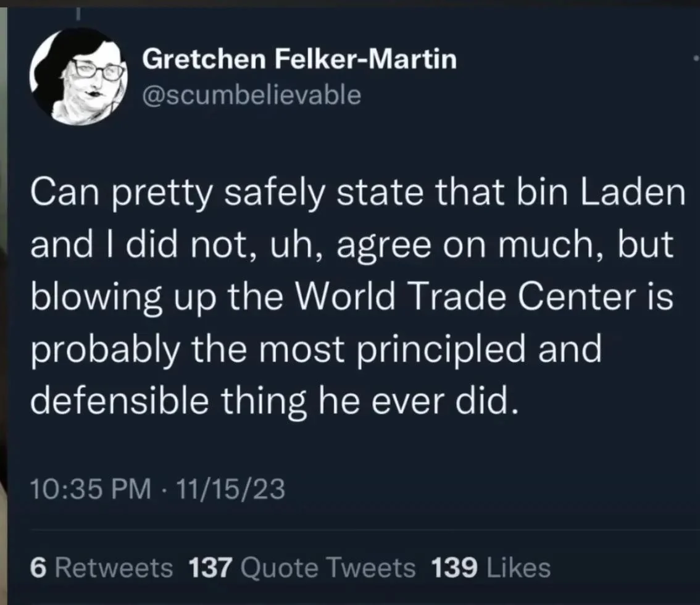
Task: Show the 139 Likes list
Action: tap(491, 569)
